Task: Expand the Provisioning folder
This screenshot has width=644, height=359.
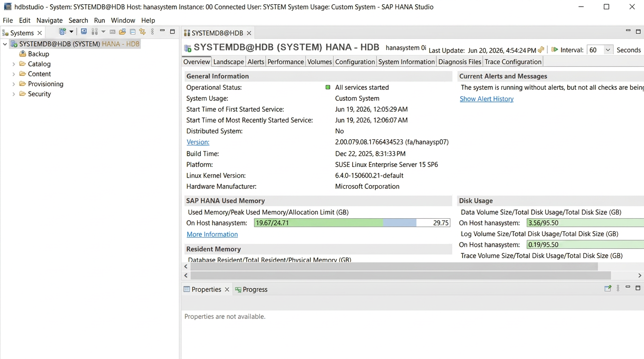Action: click(x=14, y=84)
